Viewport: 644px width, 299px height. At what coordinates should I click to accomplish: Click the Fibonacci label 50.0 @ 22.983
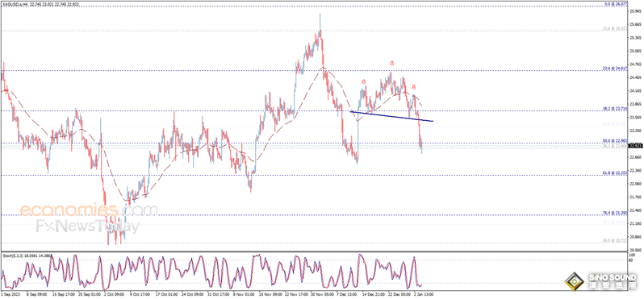click(615, 142)
